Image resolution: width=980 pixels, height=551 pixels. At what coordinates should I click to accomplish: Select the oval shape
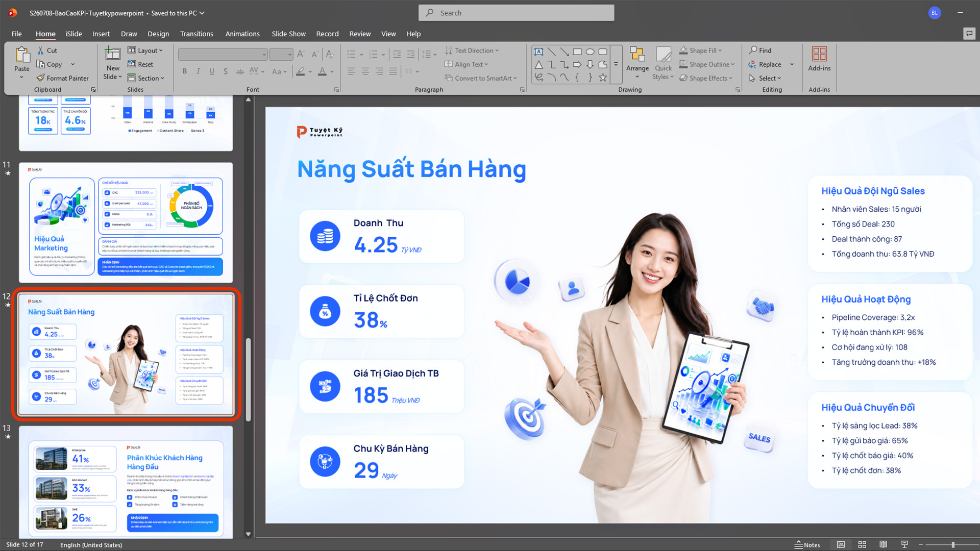pos(590,52)
